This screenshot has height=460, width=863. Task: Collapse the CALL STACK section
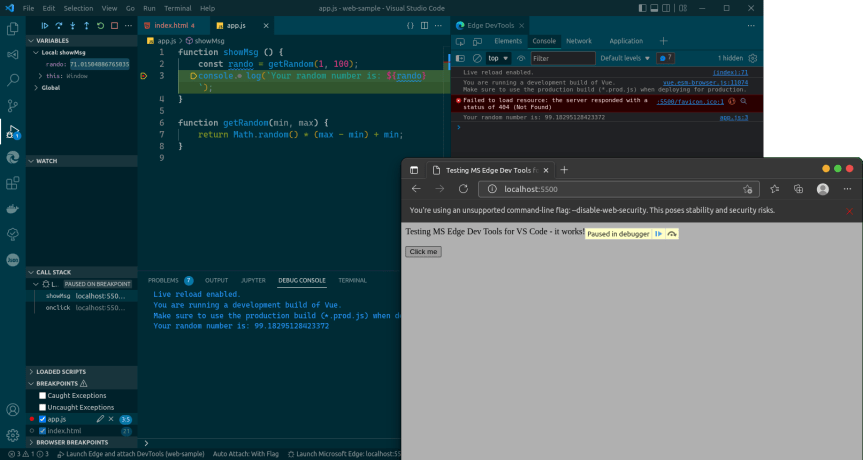pyautogui.click(x=81, y=272)
